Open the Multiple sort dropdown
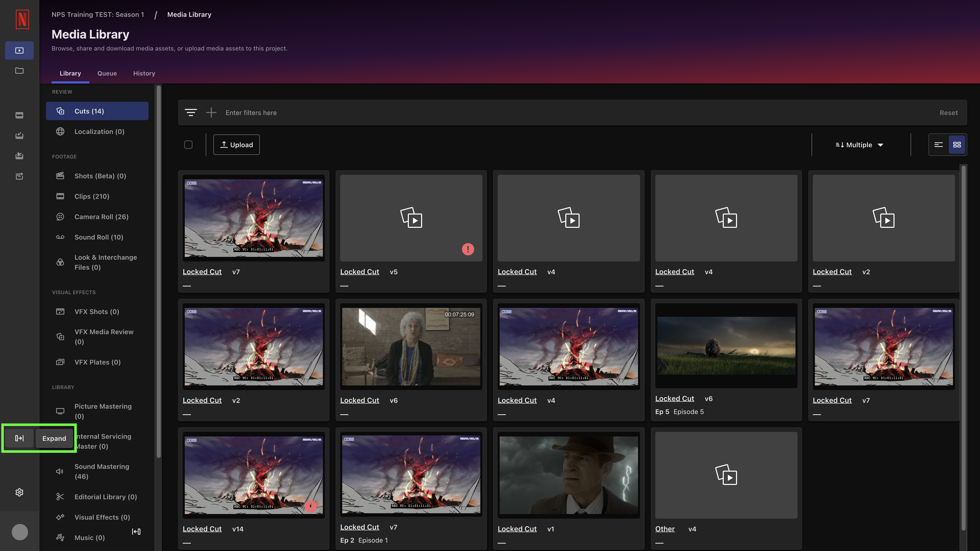Screen dimensions: 980x551 [x=859, y=145]
